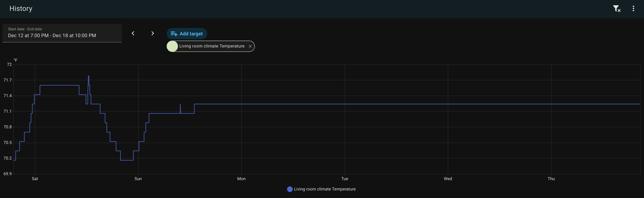Open the Start date - End date picker
Viewport: 644px width, 198px height.
(62, 33)
